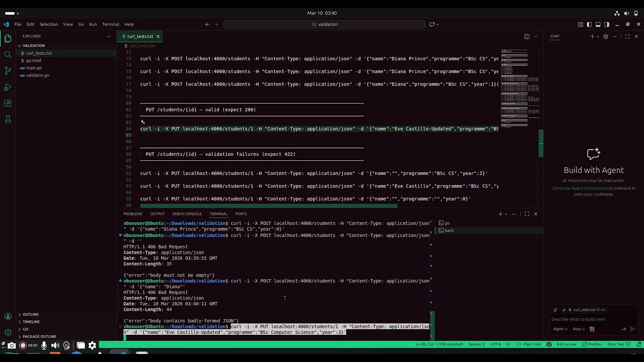The height and width of the screenshot is (362, 644).
Task: Open the Run and Debug view
Action: pyautogui.click(x=8, y=87)
